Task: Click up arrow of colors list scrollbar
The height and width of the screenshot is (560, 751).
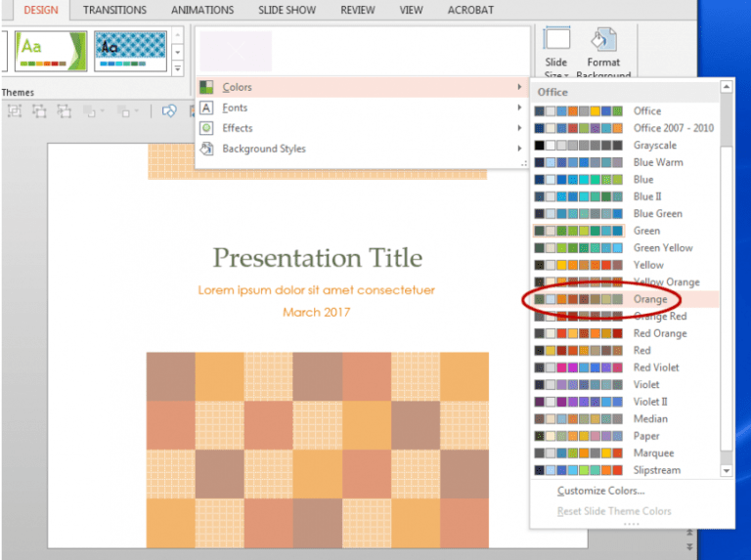Action: pos(727,87)
